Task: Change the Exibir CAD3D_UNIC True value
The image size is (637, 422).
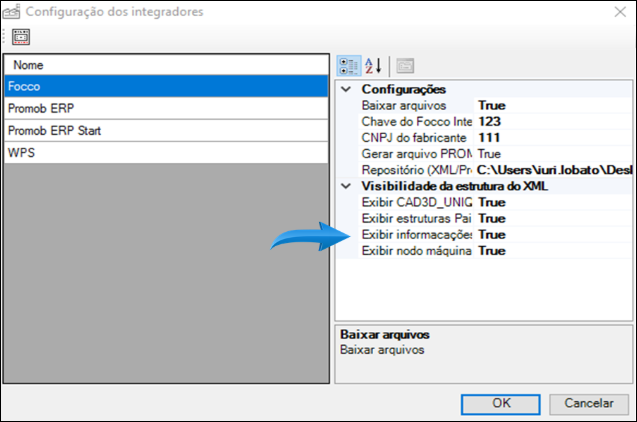Action: tap(552, 202)
